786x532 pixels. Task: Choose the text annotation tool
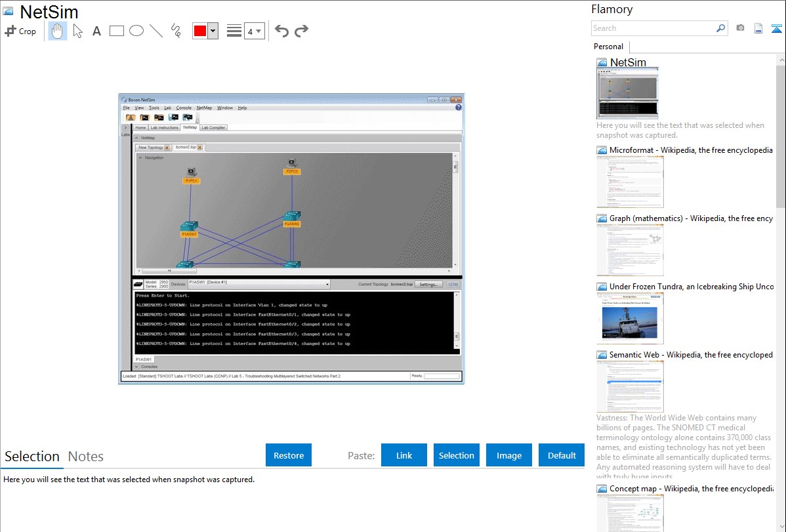(96, 31)
